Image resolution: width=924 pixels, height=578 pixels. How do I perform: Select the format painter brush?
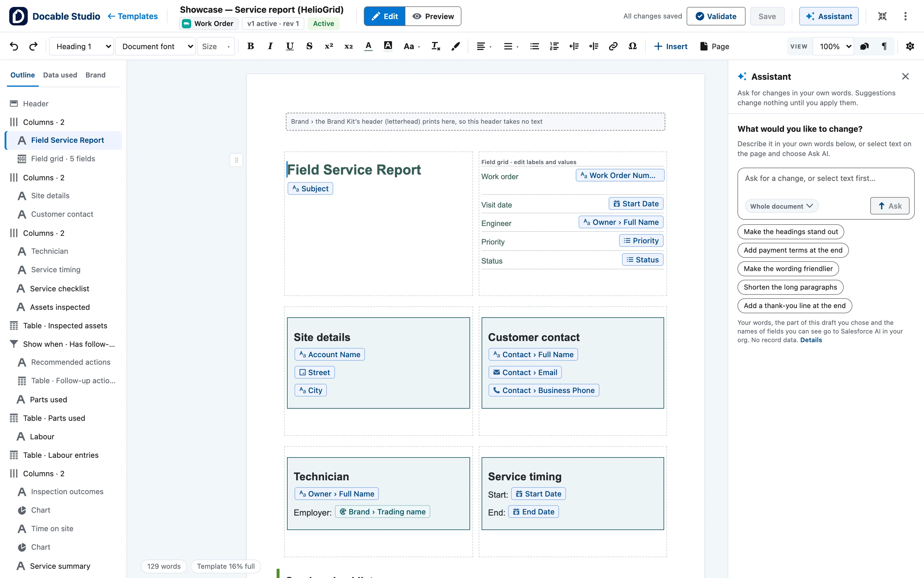pyautogui.click(x=456, y=46)
